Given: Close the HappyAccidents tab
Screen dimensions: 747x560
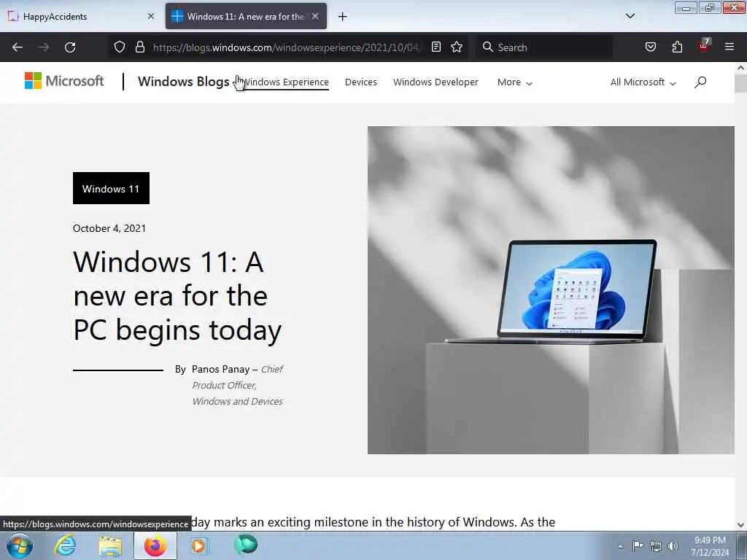Looking at the screenshot, I should [151, 16].
